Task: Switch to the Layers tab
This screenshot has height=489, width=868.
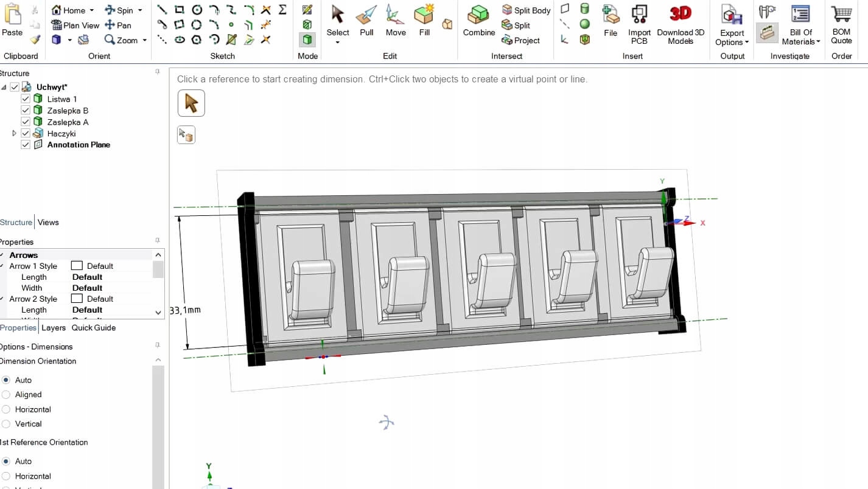Action: click(54, 327)
